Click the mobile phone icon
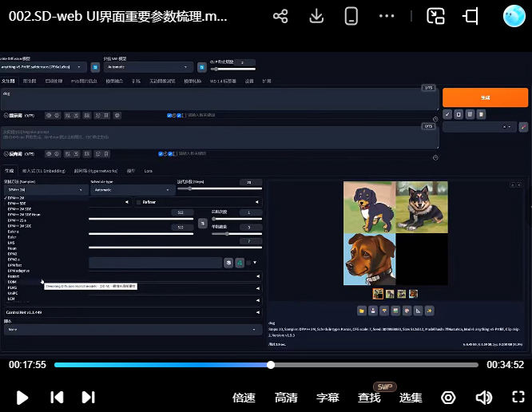The height and width of the screenshot is (412, 532). click(x=351, y=17)
